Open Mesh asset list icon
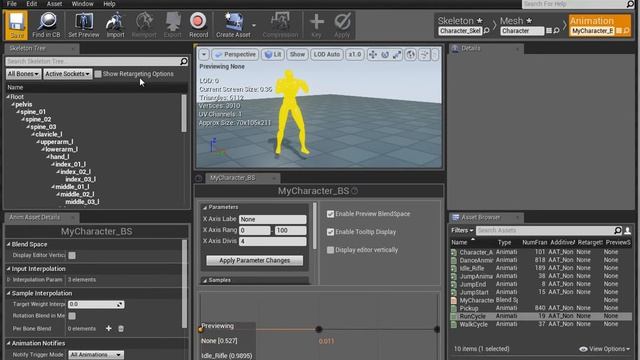The height and width of the screenshot is (360, 640). coord(549,31)
